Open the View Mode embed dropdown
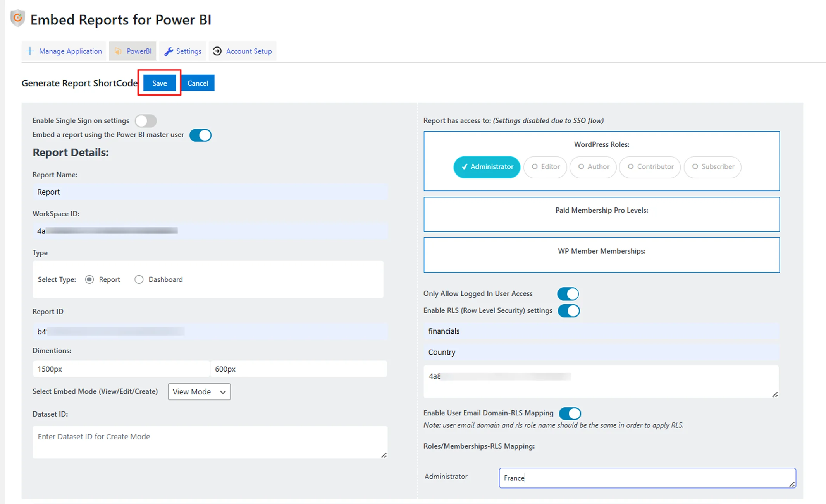Screen dimensions: 826x504 click(199, 392)
